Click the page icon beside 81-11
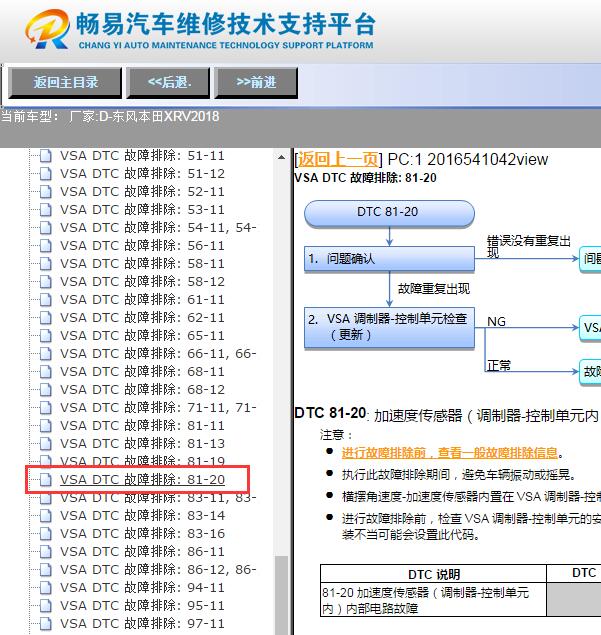 (x=46, y=426)
